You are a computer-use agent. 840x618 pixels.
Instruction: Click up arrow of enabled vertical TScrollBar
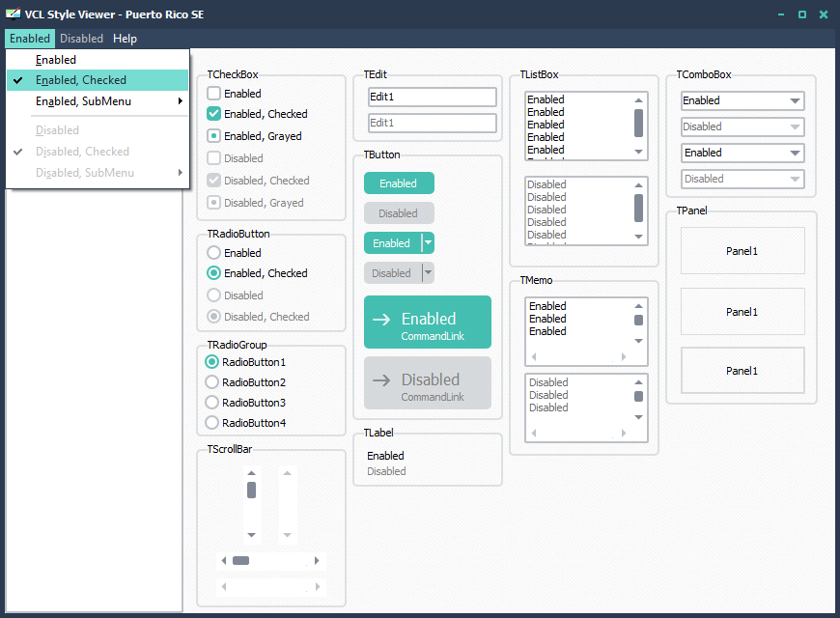[252, 473]
